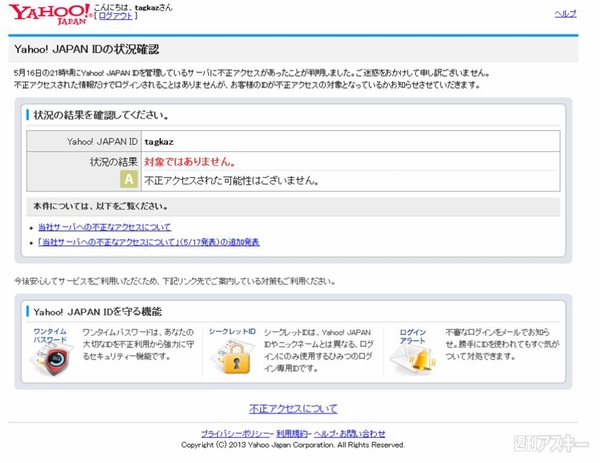
Task: Click the one-time password description text
Action: click(x=138, y=344)
